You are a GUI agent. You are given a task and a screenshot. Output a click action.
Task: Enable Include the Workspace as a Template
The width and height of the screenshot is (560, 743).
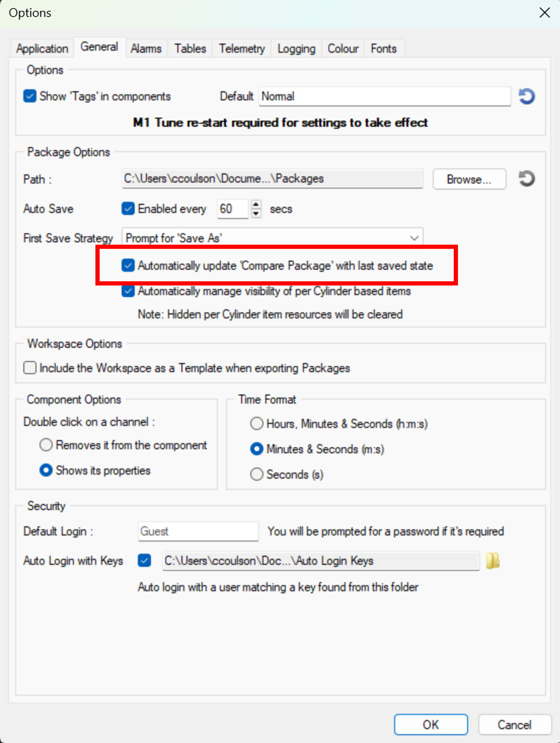click(30, 368)
